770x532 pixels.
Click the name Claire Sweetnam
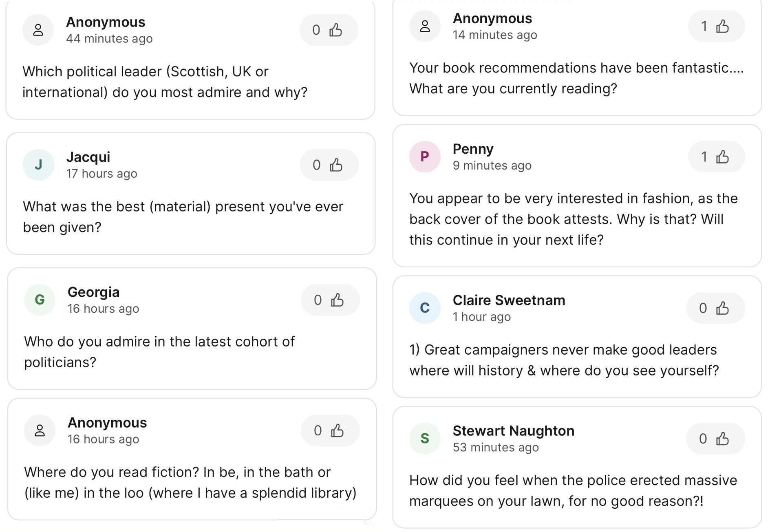tap(509, 300)
